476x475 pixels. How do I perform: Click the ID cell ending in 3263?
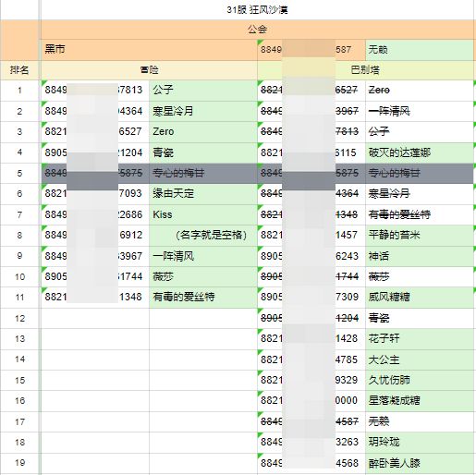pyautogui.click(x=311, y=443)
